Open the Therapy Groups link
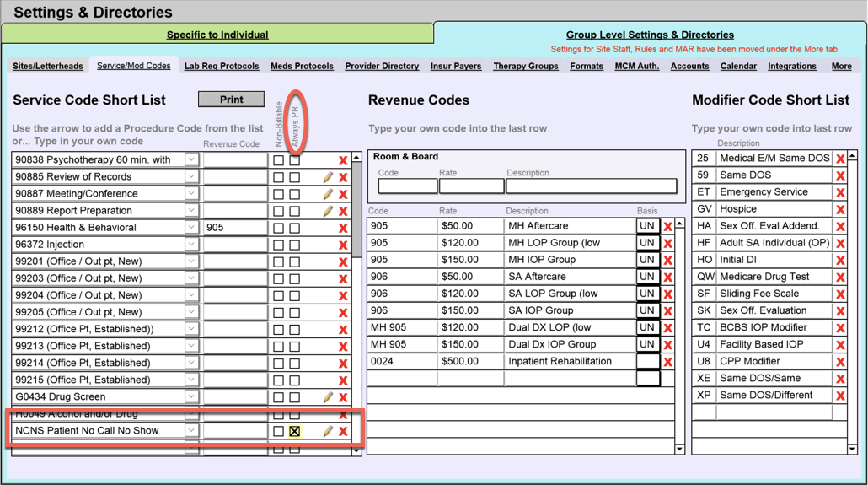The height and width of the screenshot is (485, 868). click(525, 66)
